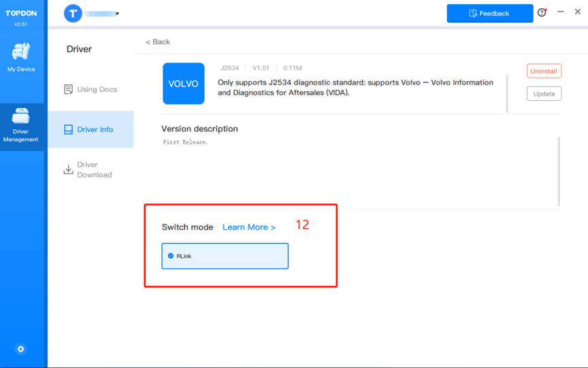Open the help question mark icon
This screenshot has height=368, width=588.
click(542, 13)
